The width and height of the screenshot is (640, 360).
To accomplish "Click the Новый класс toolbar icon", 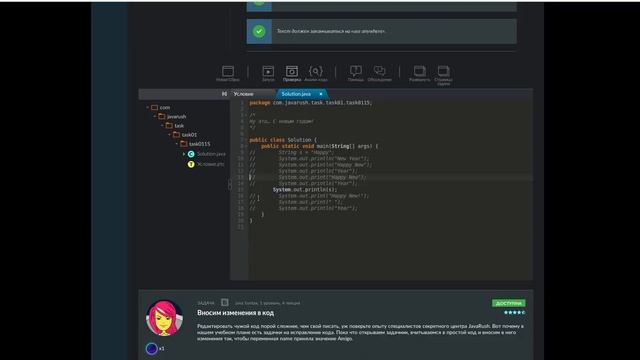I will [228, 72].
